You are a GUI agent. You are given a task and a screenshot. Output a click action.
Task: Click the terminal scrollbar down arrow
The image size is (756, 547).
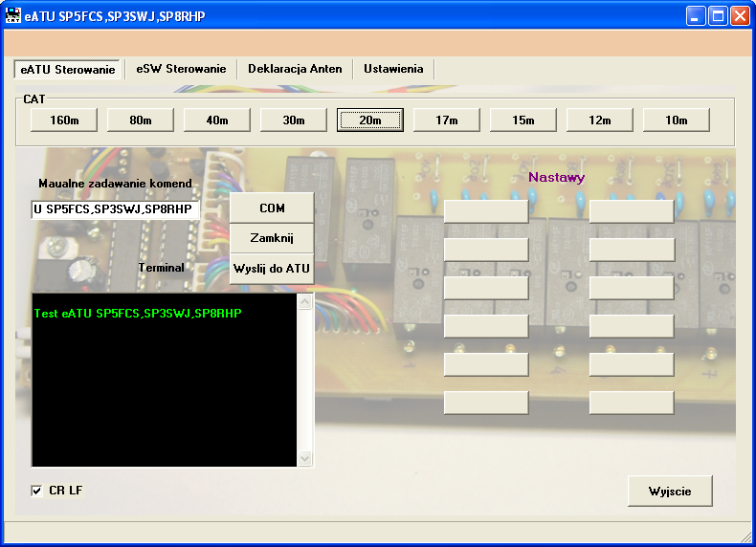[x=305, y=458]
